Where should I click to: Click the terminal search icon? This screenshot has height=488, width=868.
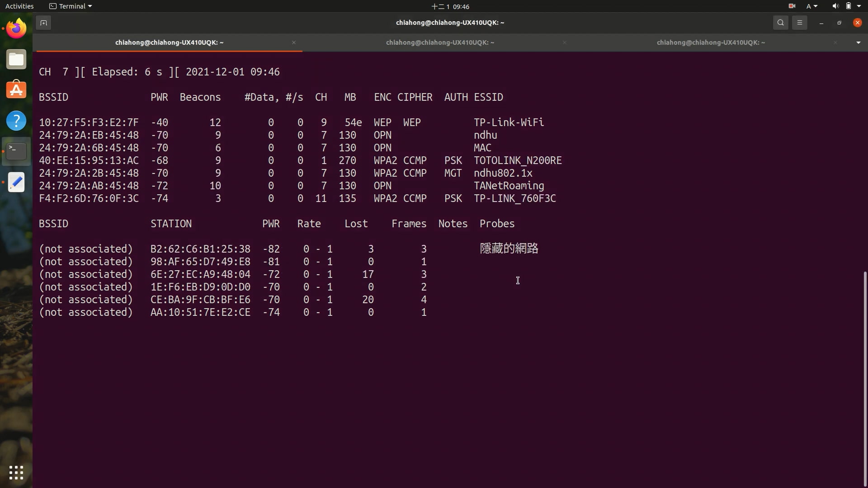(x=780, y=23)
